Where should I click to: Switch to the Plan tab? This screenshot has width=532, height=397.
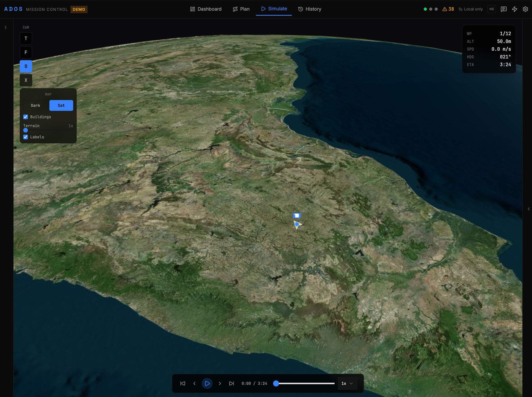[x=241, y=9]
